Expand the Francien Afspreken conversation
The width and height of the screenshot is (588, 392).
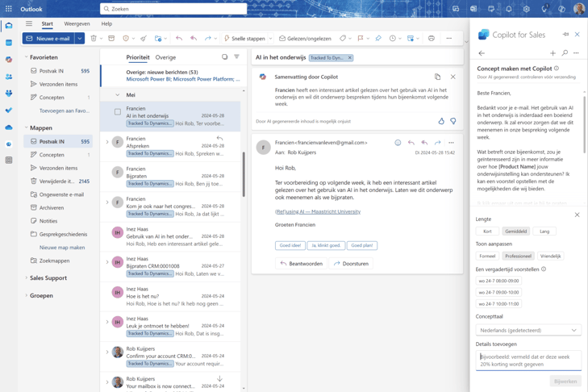pos(107,142)
